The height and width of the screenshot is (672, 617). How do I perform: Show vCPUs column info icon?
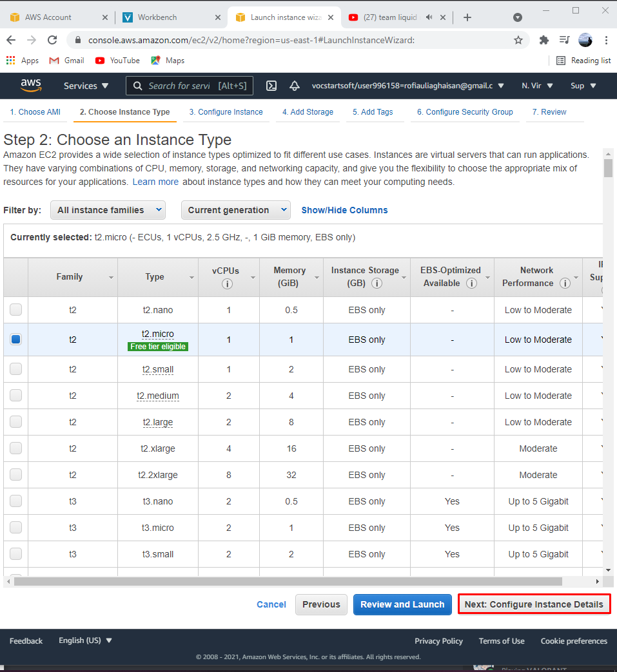pos(227,283)
